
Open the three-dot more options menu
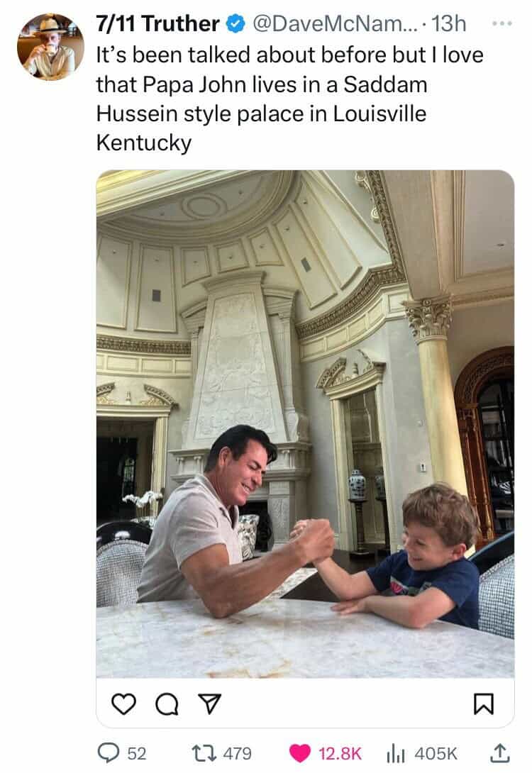click(x=503, y=23)
